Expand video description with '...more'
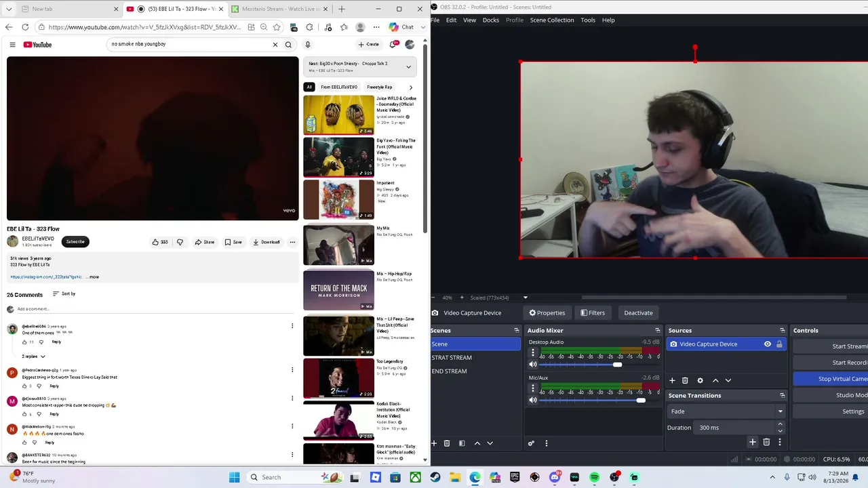 [92, 277]
